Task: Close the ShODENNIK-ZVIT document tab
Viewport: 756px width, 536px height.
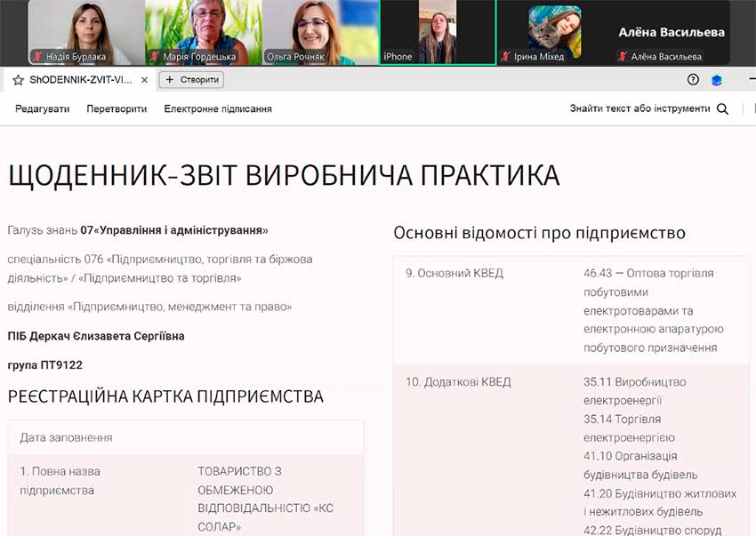Action: click(144, 80)
